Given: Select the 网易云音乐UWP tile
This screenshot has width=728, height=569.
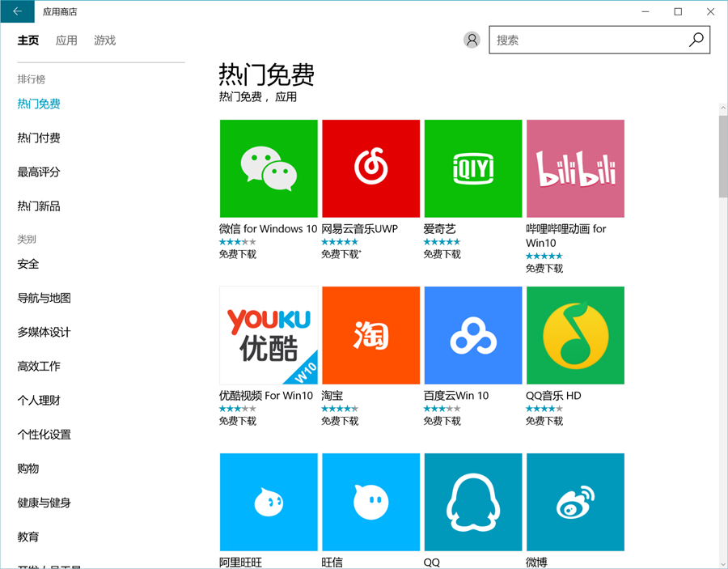Looking at the screenshot, I should 370,168.
